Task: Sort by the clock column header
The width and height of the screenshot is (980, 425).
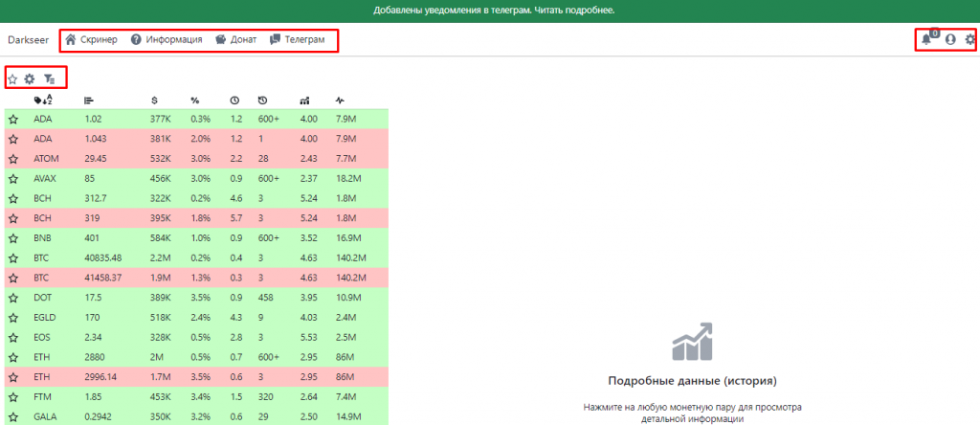Action: 234,100
